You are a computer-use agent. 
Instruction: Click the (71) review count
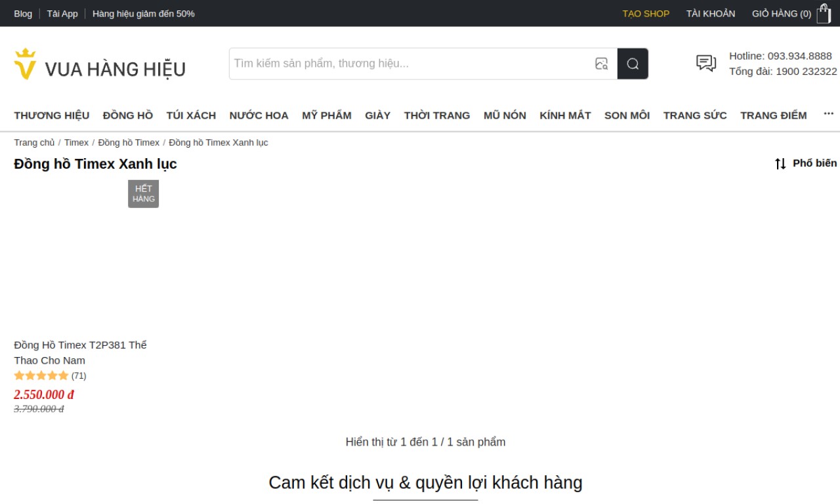click(79, 376)
